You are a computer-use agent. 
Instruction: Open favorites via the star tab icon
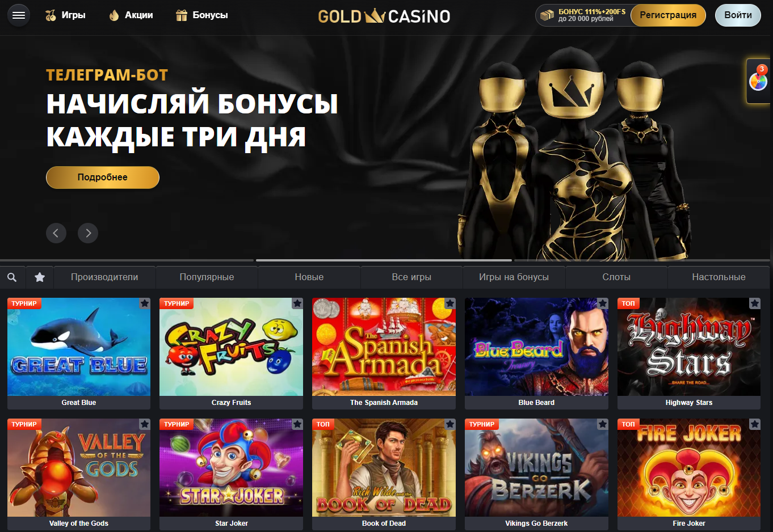pos(40,277)
